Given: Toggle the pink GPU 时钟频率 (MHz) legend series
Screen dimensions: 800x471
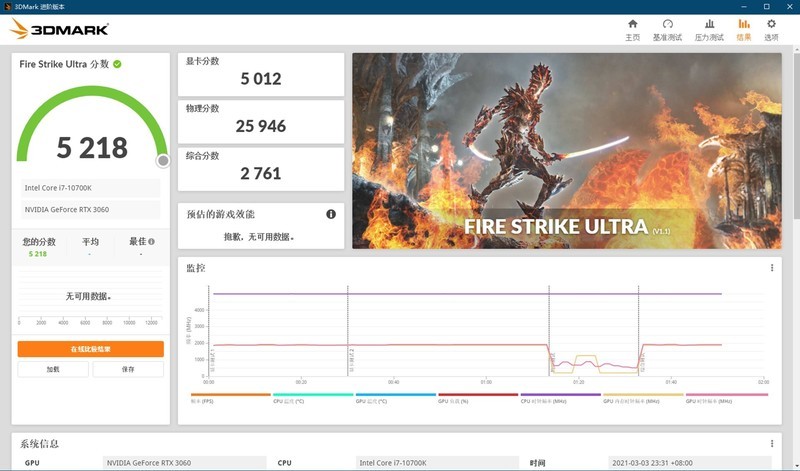Looking at the screenshot, I should click(727, 398).
